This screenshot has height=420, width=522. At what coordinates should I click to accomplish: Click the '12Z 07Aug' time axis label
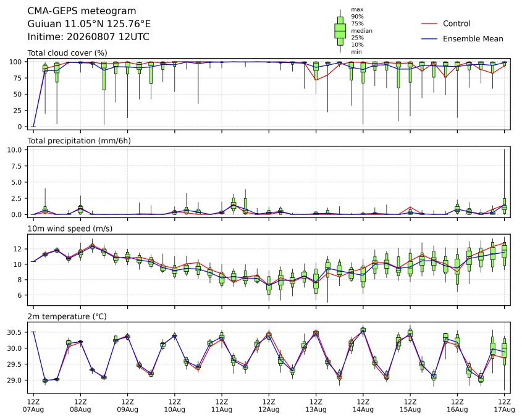[x=33, y=406]
